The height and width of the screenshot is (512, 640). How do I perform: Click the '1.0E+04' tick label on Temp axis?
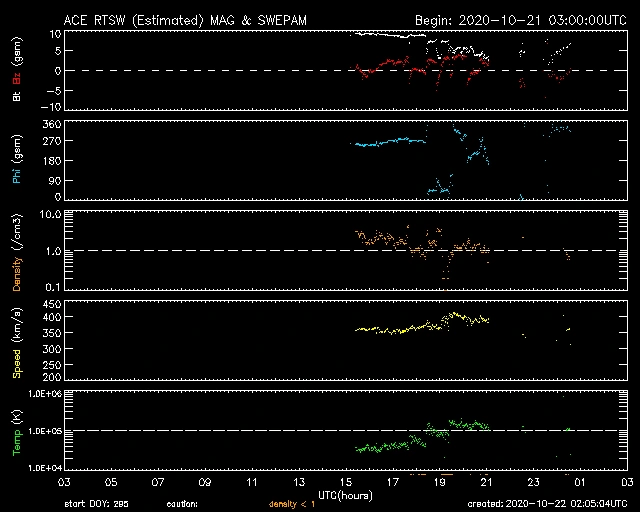(45, 468)
